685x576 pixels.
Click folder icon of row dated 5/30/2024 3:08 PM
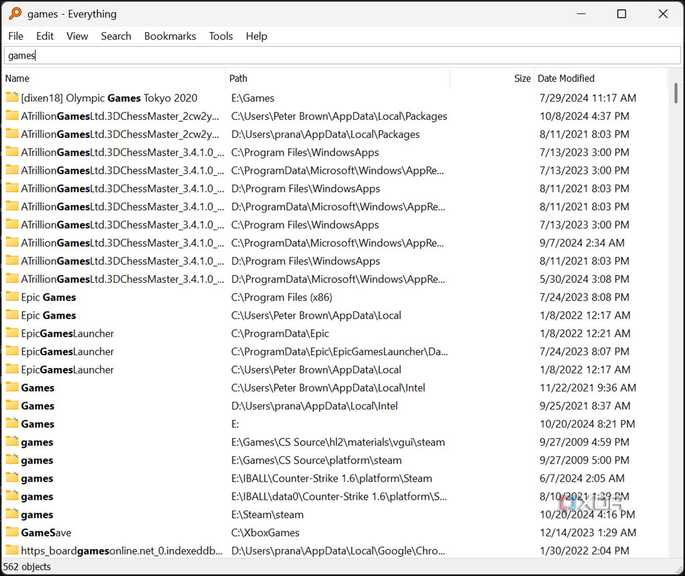tap(12, 278)
